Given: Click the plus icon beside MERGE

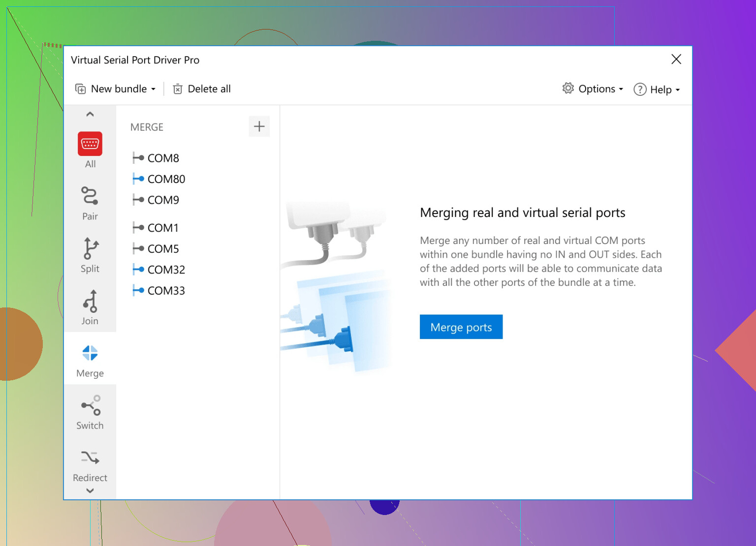Looking at the screenshot, I should [259, 127].
